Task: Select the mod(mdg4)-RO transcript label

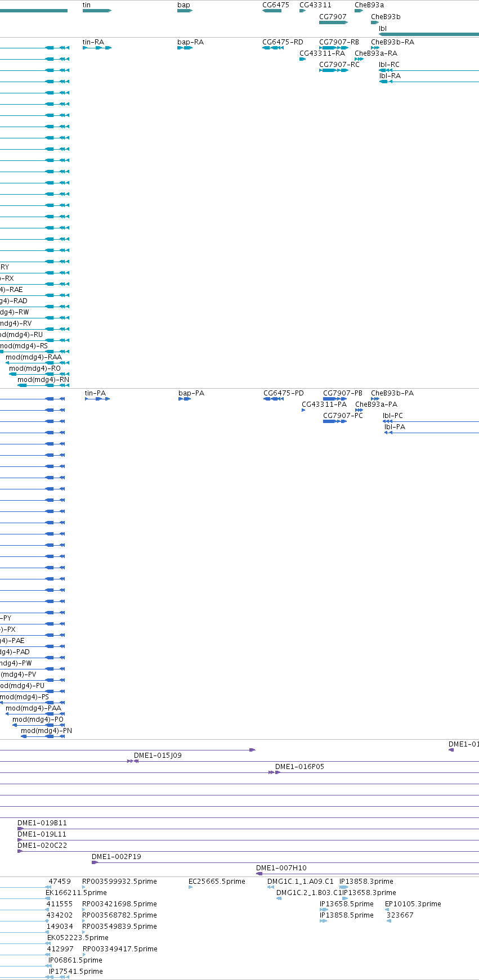Action: (35, 368)
